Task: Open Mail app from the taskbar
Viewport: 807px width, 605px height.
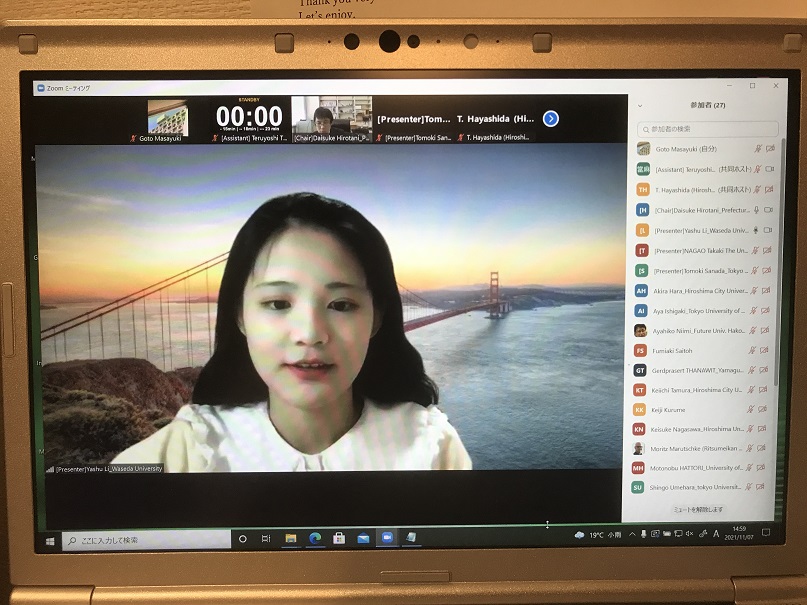Action: [363, 538]
